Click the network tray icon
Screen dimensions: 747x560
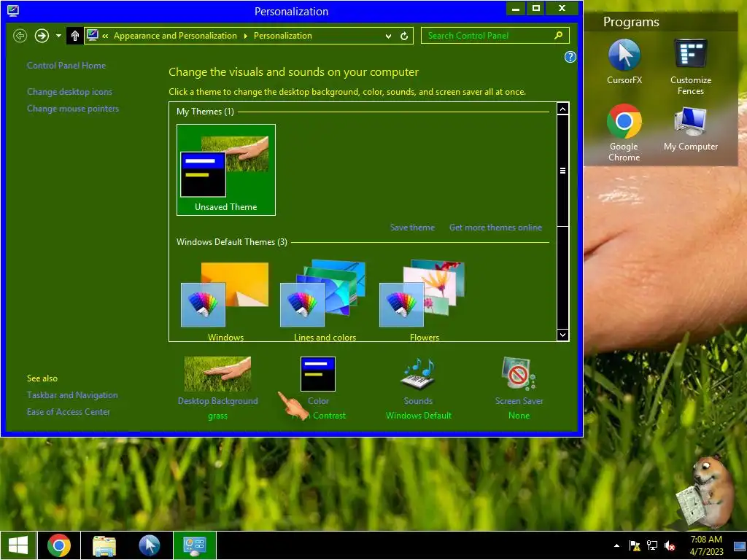(651, 545)
